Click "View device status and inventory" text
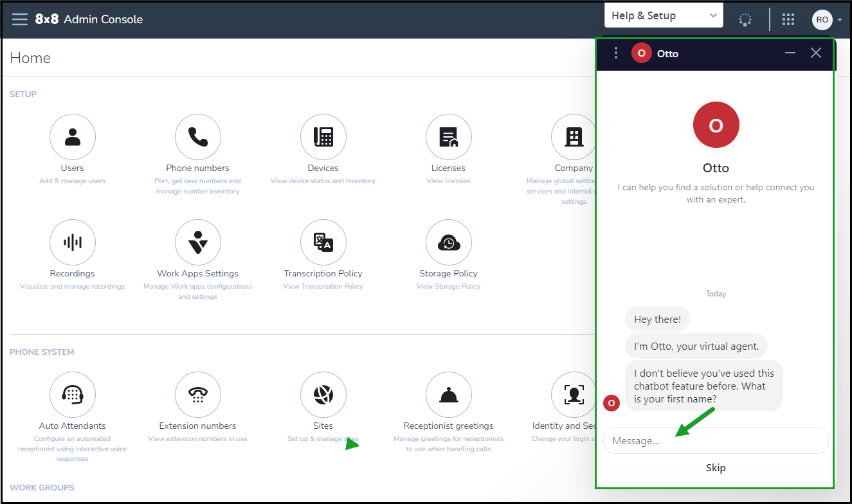The height and width of the screenshot is (504, 852). 323,181
